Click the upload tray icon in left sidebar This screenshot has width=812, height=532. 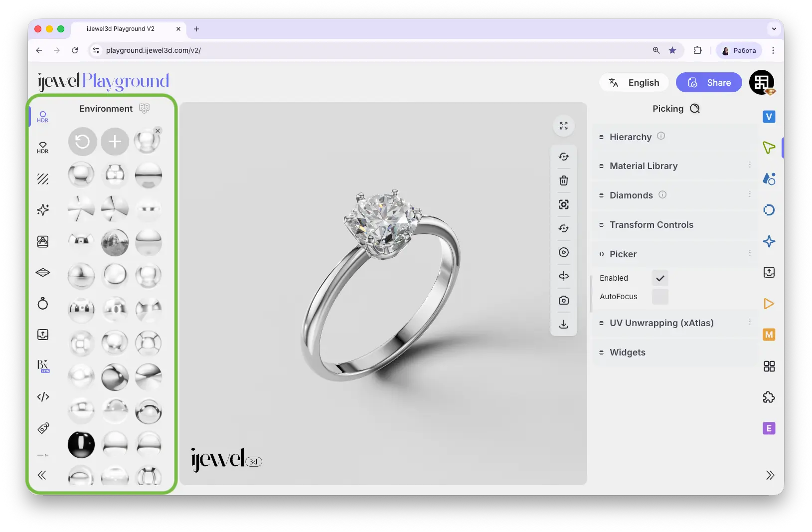pos(43,335)
